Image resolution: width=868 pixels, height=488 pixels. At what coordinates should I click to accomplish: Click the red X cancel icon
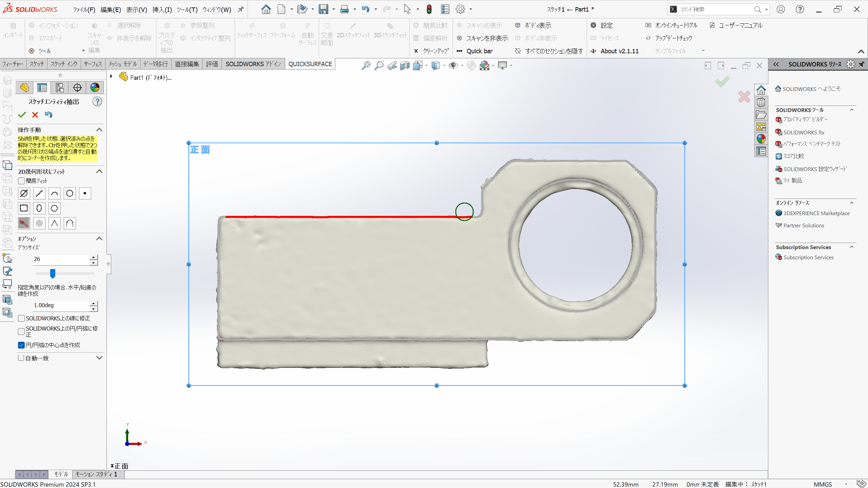(35, 115)
